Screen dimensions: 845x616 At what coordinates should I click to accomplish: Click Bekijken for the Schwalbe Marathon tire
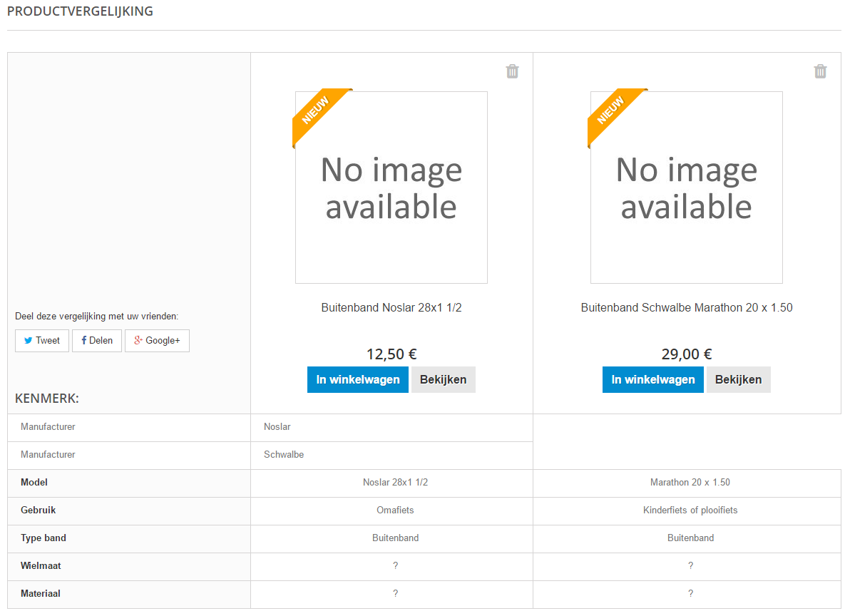pos(738,379)
